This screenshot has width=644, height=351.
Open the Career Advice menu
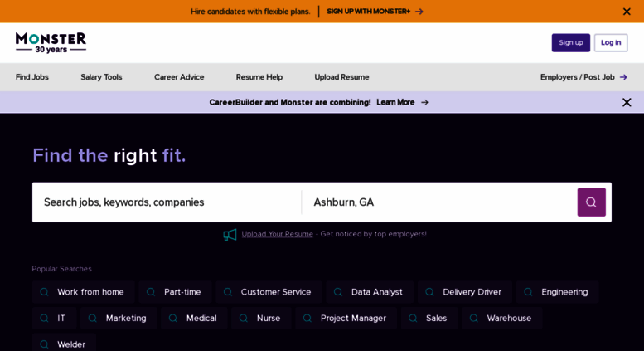pyautogui.click(x=179, y=77)
